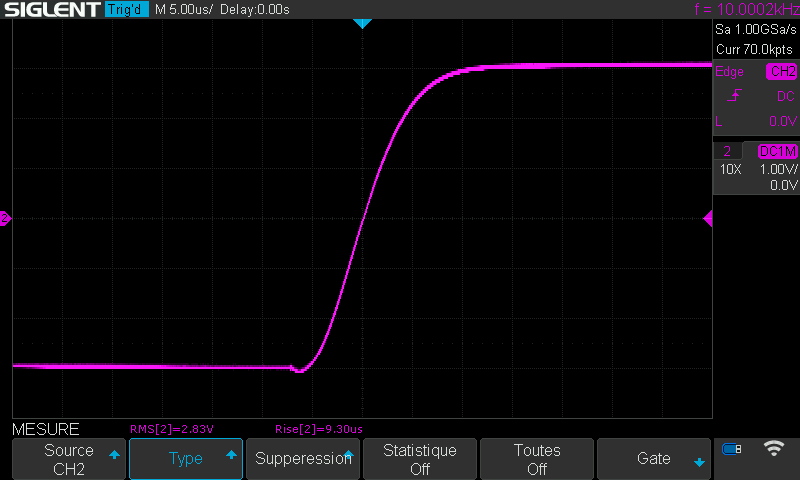Toggle Statistique Off setting
The image size is (800, 480).
coord(420,459)
